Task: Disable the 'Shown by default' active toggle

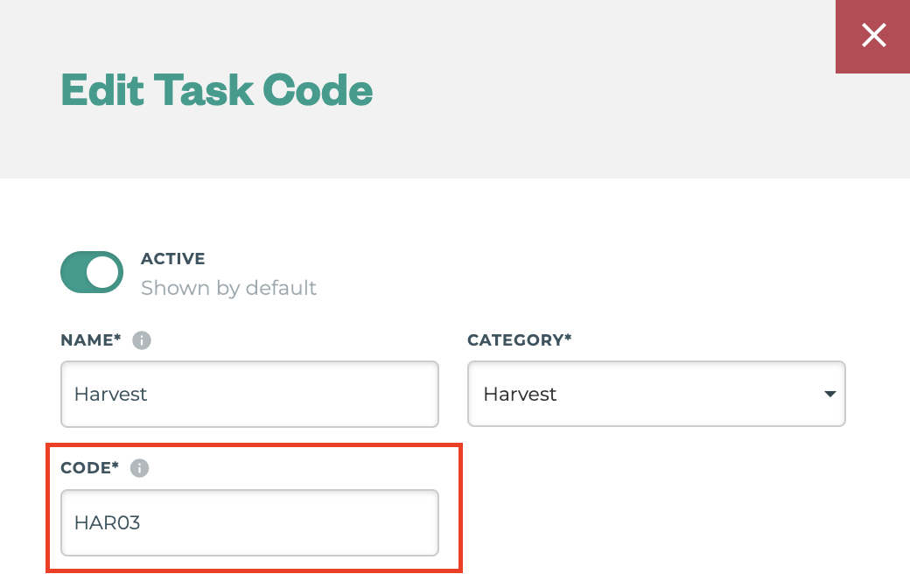Action: [x=91, y=271]
